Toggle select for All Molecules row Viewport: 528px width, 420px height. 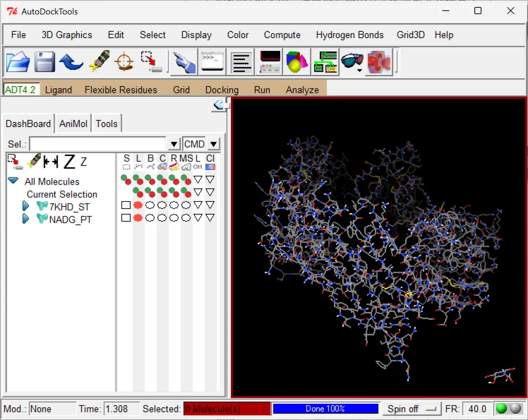point(126,179)
